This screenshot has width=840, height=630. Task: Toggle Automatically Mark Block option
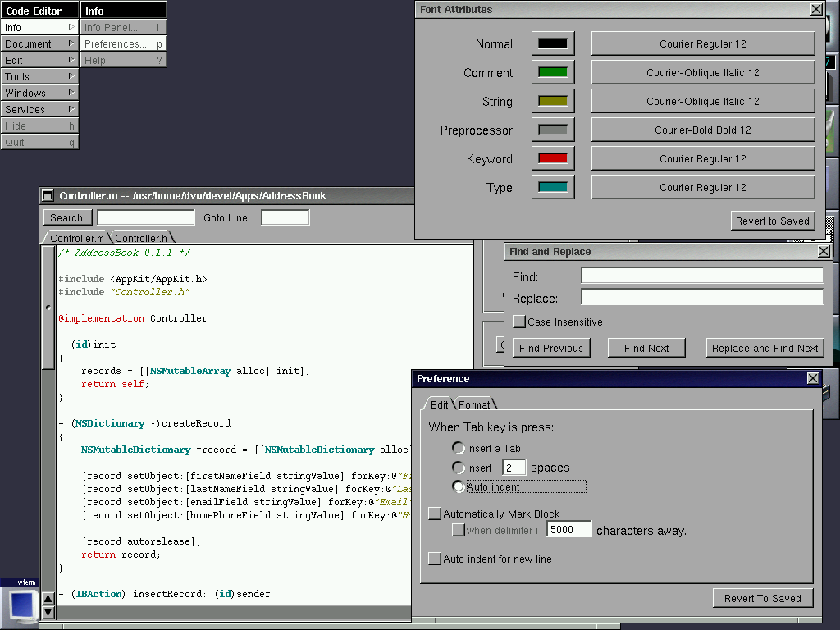point(435,514)
